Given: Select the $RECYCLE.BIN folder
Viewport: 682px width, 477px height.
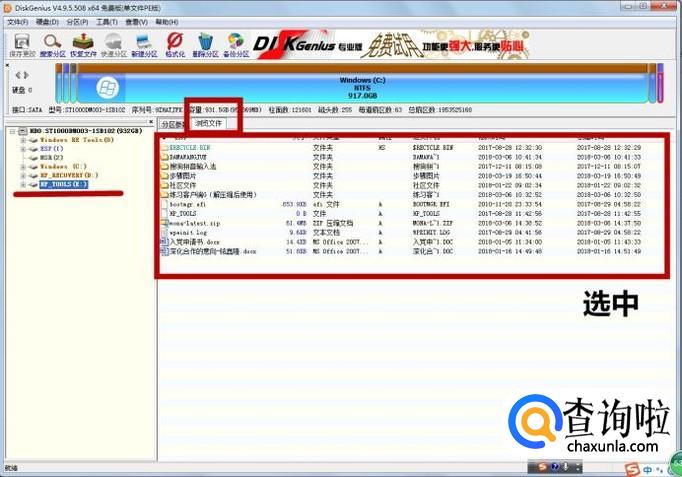Looking at the screenshot, I should tap(189, 148).
